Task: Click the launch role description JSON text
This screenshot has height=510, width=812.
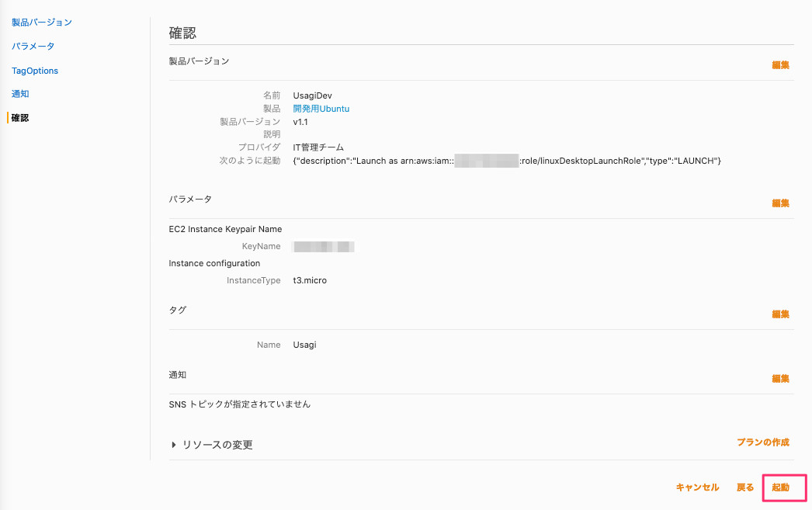Action: click(507, 161)
